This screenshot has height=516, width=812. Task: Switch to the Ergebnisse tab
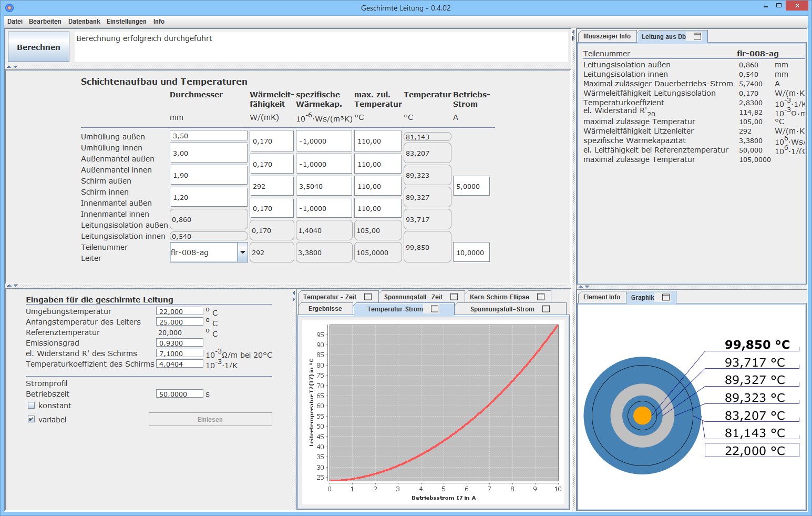click(325, 309)
